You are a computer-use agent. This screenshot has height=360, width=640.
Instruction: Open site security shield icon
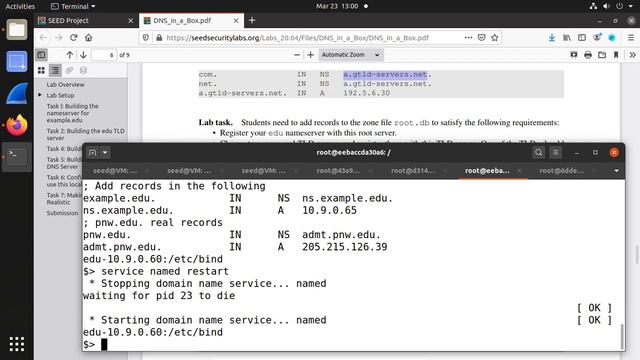click(x=146, y=38)
